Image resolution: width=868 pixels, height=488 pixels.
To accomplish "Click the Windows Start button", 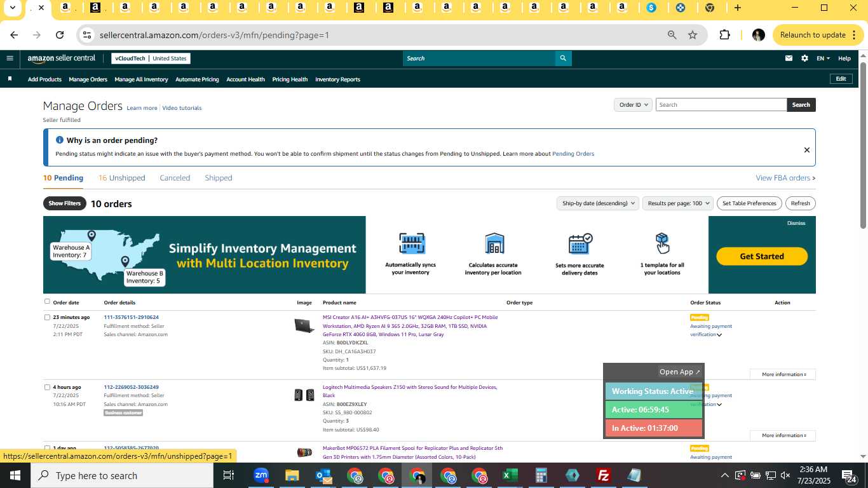I will click(15, 475).
